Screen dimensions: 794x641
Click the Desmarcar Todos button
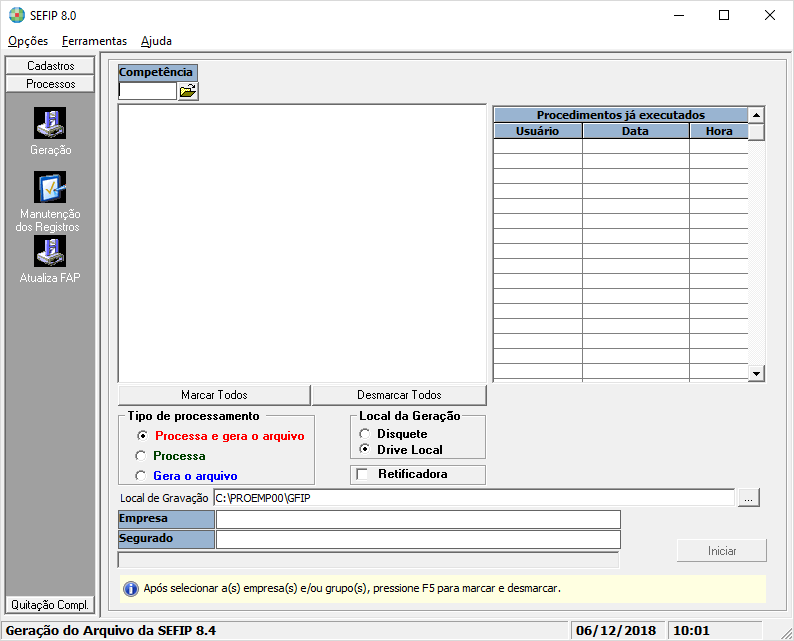coord(399,395)
